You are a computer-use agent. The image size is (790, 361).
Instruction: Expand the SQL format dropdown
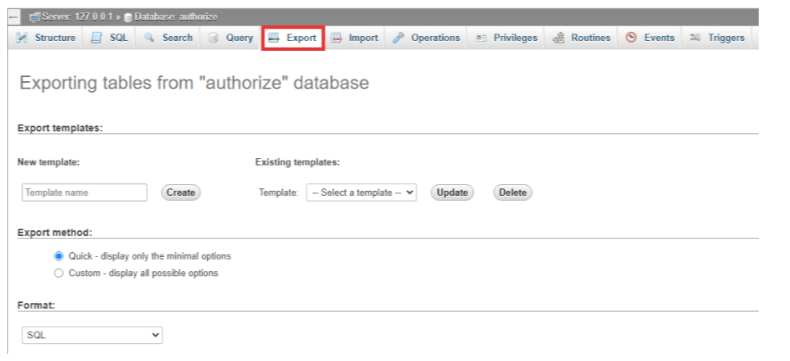pos(92,335)
